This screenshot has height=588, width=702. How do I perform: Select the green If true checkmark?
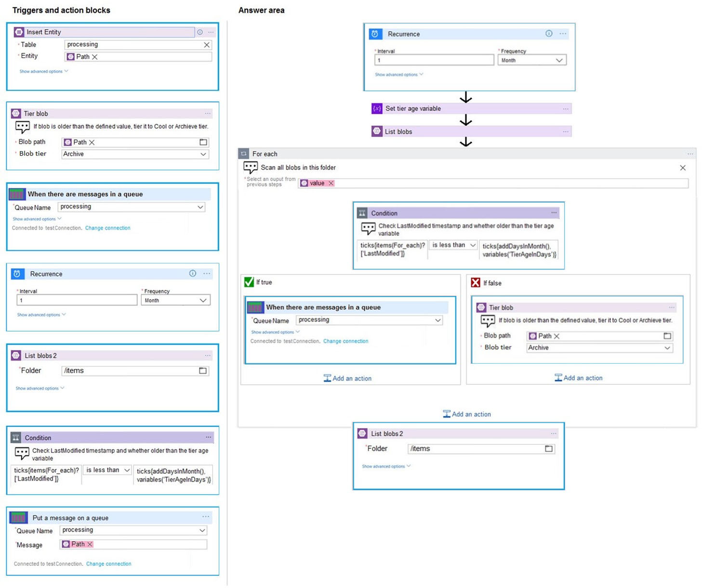249,282
